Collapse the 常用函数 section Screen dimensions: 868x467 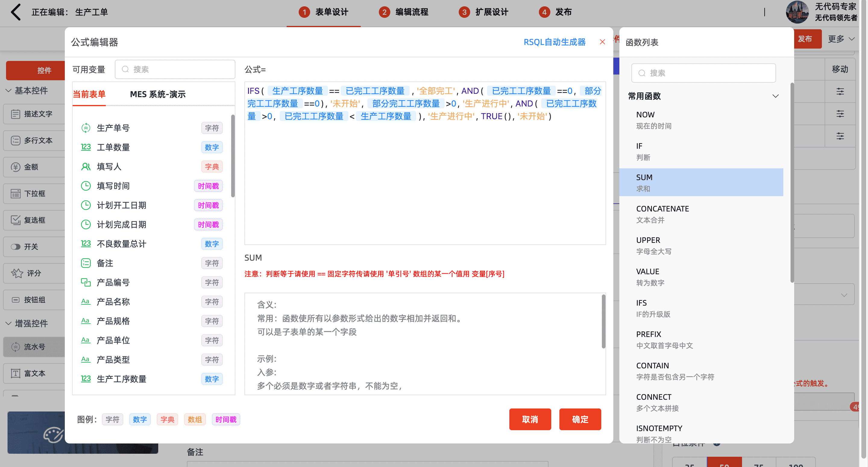tap(775, 96)
